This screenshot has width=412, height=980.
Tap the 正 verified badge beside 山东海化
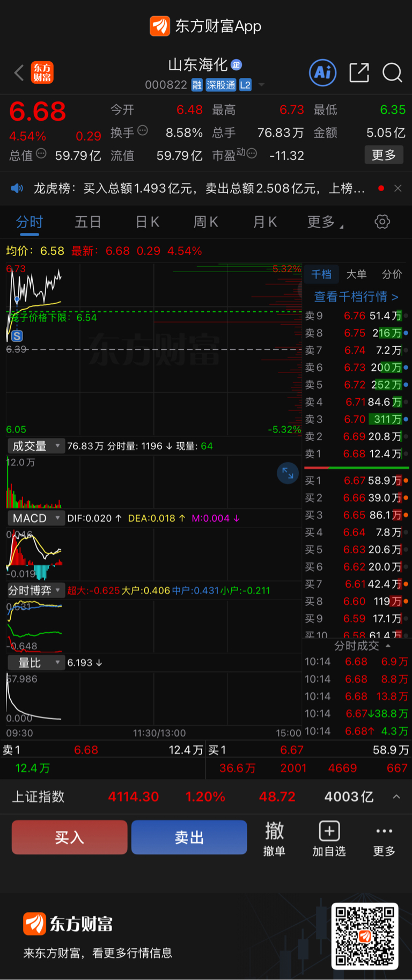pyautogui.click(x=236, y=65)
